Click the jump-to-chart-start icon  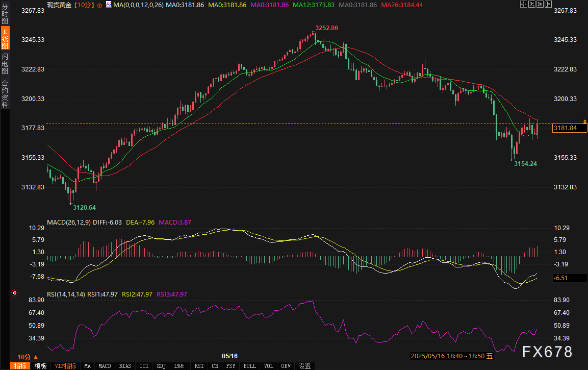531,4
